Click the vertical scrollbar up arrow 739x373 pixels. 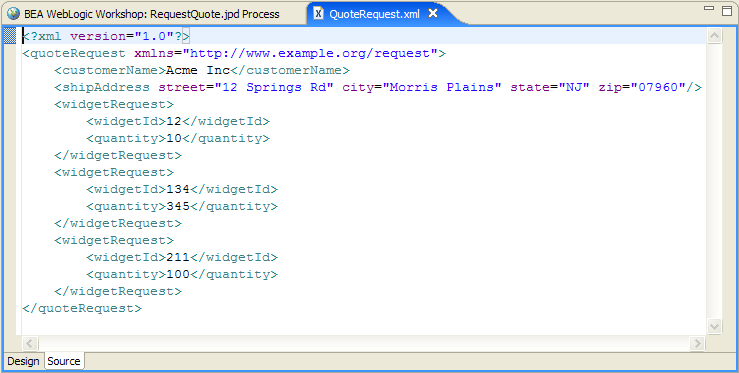pos(714,36)
